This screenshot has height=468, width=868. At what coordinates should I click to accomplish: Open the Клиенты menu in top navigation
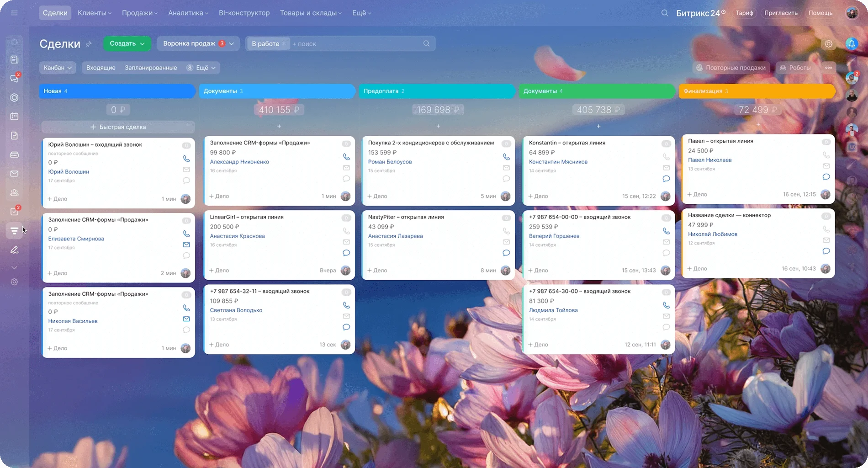coord(94,13)
